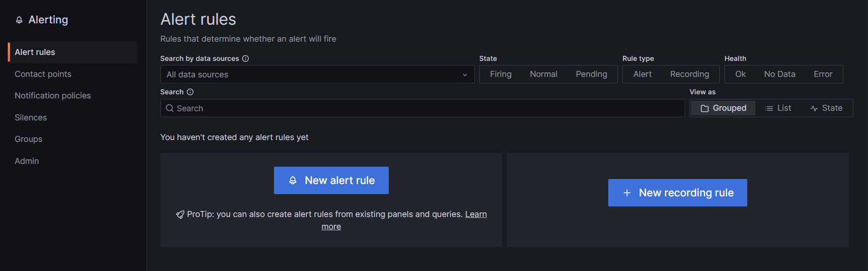Click the waveform icon on State view
This screenshot has width=868, height=271.
pyautogui.click(x=814, y=108)
